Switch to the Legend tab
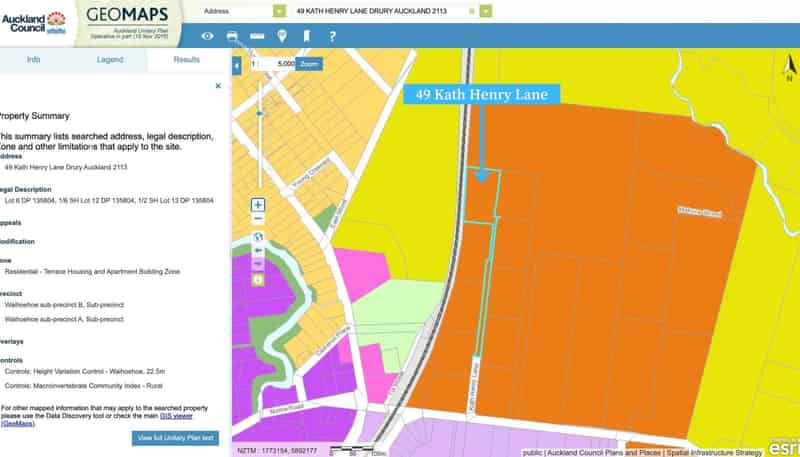 110,60
